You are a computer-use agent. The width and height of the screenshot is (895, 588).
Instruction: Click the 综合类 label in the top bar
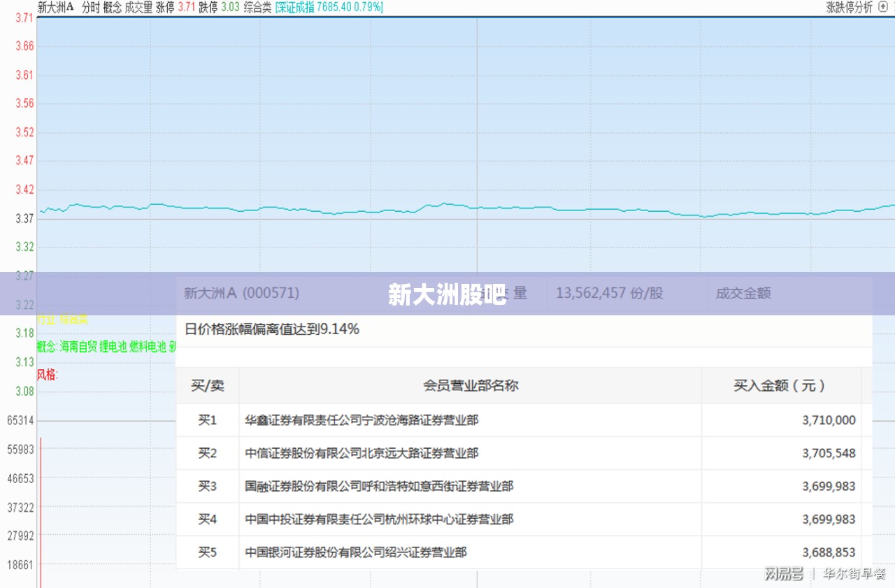pos(257,8)
